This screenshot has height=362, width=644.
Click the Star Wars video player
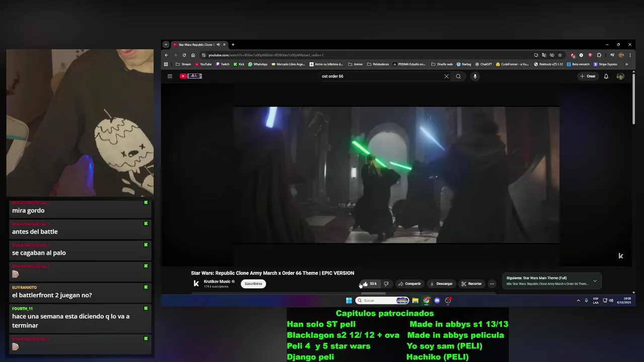[x=396, y=174]
